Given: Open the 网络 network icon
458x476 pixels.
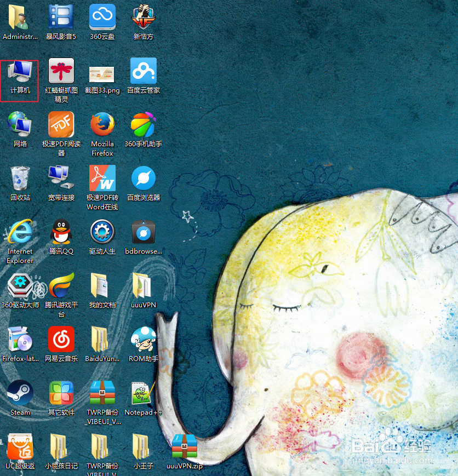Looking at the screenshot, I should pyautogui.click(x=20, y=124).
